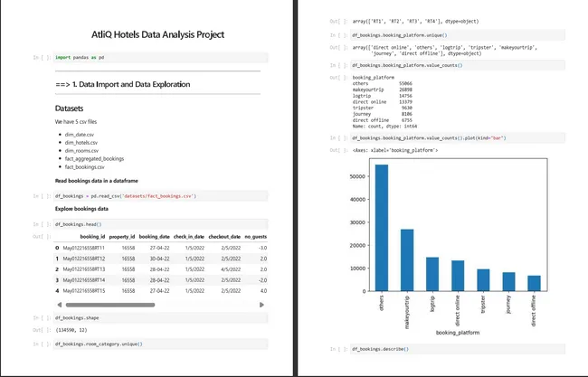This screenshot has height=377, width=588.
Task: Click the direct offline bar in the chart
Action: point(534,283)
